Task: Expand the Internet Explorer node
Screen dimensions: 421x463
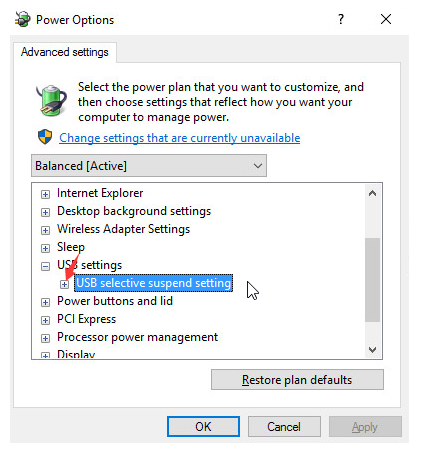Action: pyautogui.click(x=45, y=194)
